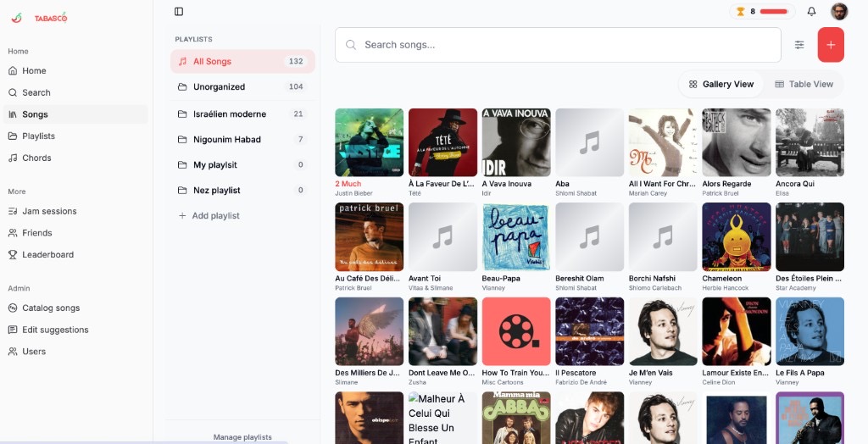Open Au Café Des Délices cover
868x444 pixels.
[x=370, y=237]
